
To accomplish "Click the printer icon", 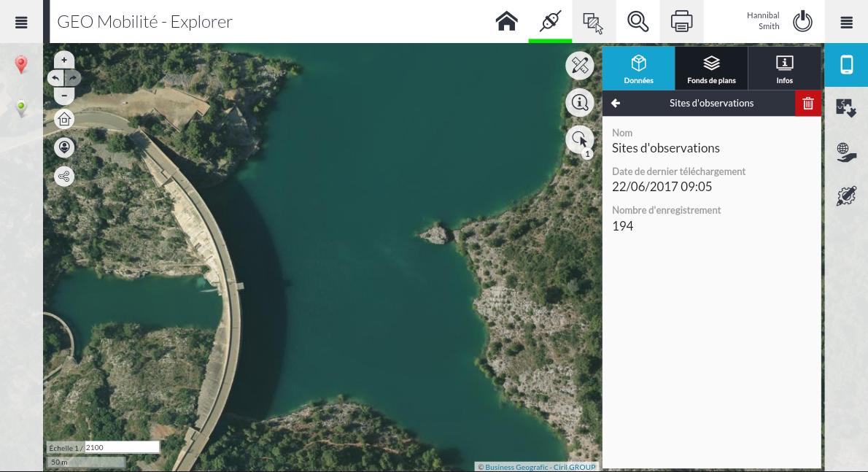I will tap(681, 21).
